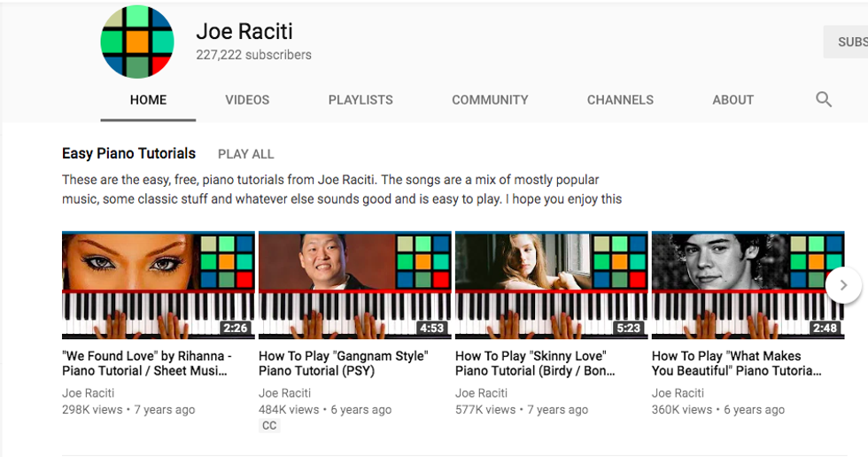Go to the Community tab
Viewport: 868px width, 457px height.
tap(490, 100)
